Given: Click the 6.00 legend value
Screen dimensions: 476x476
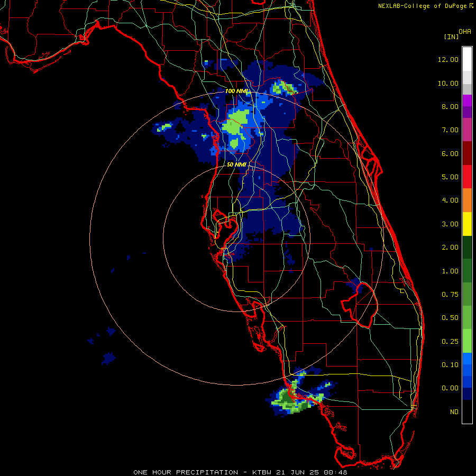Looking at the screenshot, I should [450, 153].
